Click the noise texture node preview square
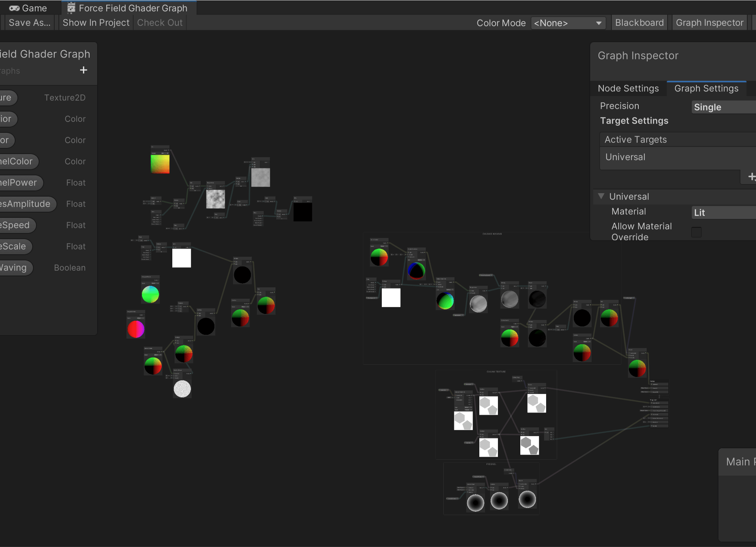The image size is (756, 547). click(216, 199)
